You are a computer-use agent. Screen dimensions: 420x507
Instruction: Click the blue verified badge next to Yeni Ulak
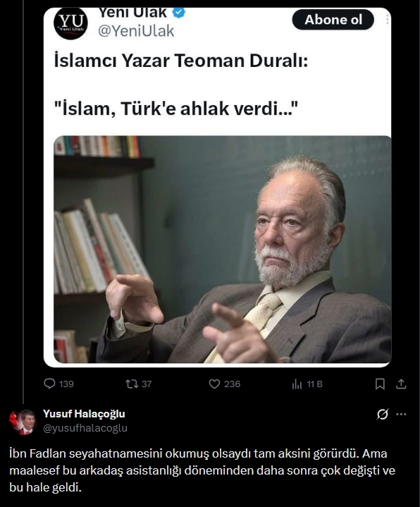click(179, 13)
